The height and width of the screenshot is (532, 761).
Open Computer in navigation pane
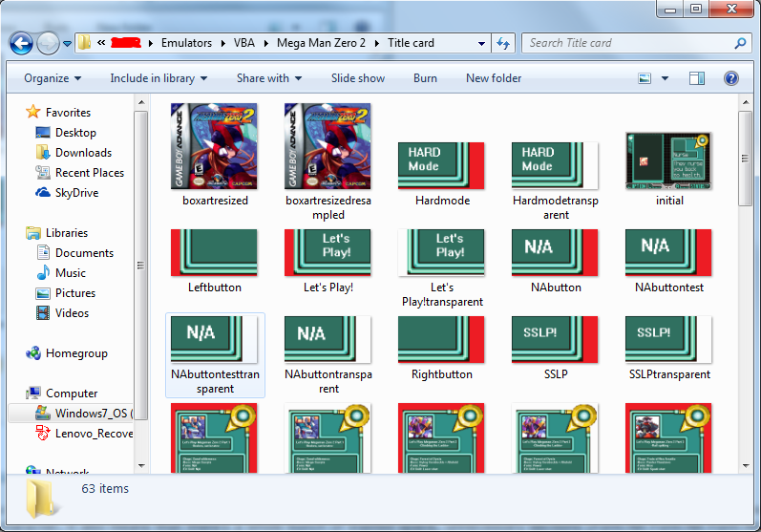point(62,394)
